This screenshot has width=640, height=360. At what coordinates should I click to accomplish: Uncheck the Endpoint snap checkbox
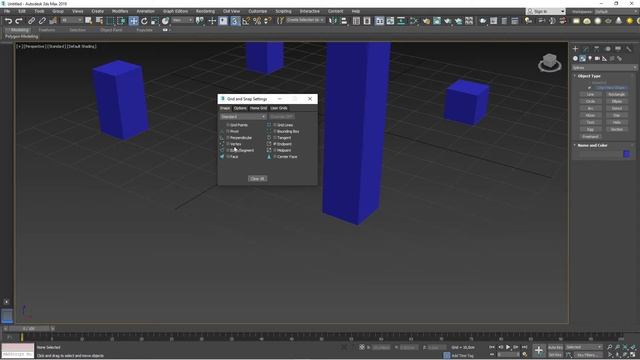[x=275, y=144]
